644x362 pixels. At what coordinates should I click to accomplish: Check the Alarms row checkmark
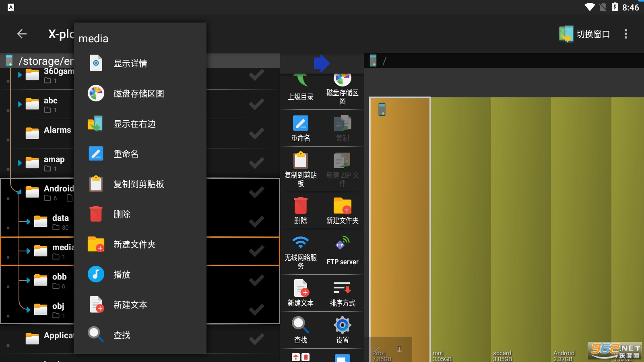pyautogui.click(x=256, y=134)
